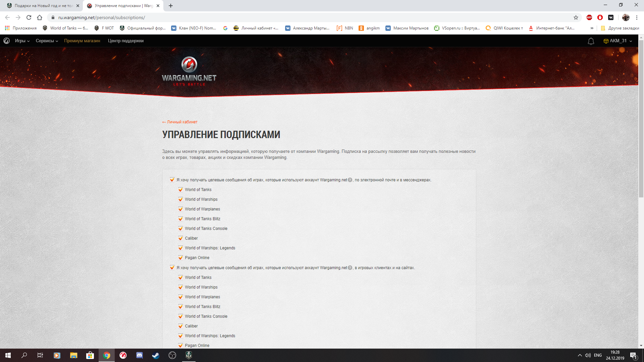Click the help question mark in the email subscription line

pos(350,180)
